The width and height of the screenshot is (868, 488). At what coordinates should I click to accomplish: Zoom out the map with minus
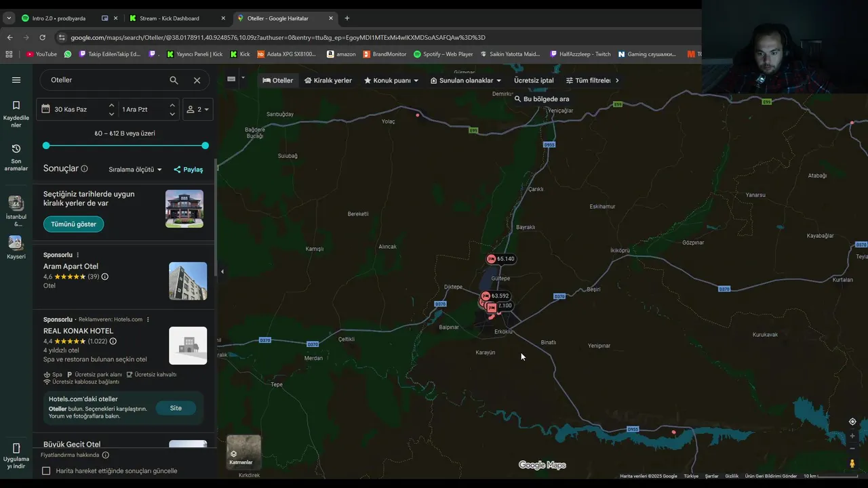coord(852,448)
